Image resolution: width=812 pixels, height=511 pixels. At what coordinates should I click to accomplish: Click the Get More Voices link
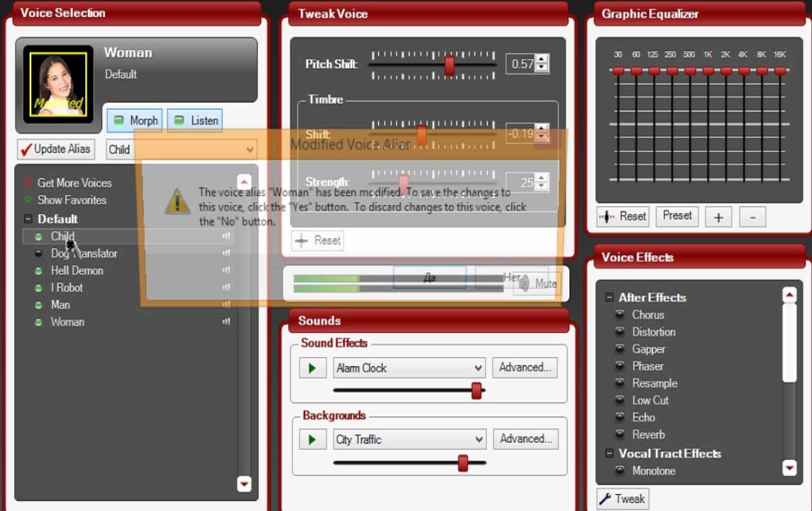click(74, 182)
